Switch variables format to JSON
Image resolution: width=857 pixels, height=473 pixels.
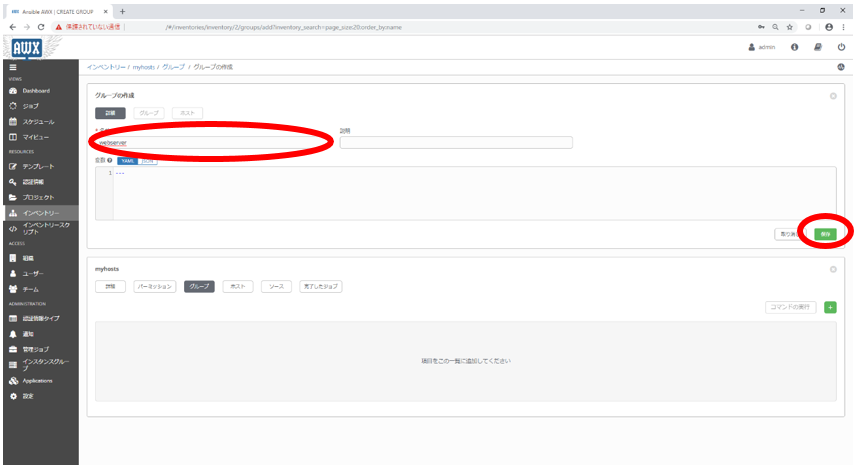coord(147,160)
